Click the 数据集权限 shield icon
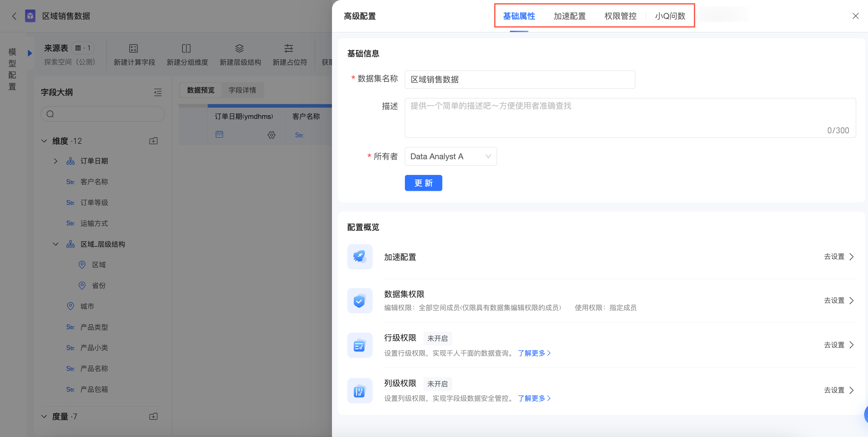The width and height of the screenshot is (868, 437). 359,301
